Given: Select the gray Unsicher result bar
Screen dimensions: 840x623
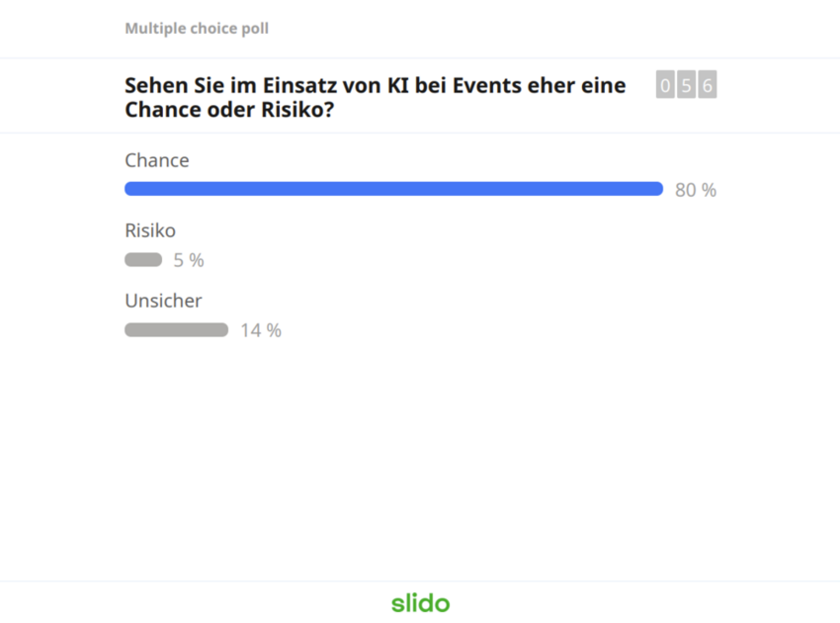Looking at the screenshot, I should pos(176,329).
